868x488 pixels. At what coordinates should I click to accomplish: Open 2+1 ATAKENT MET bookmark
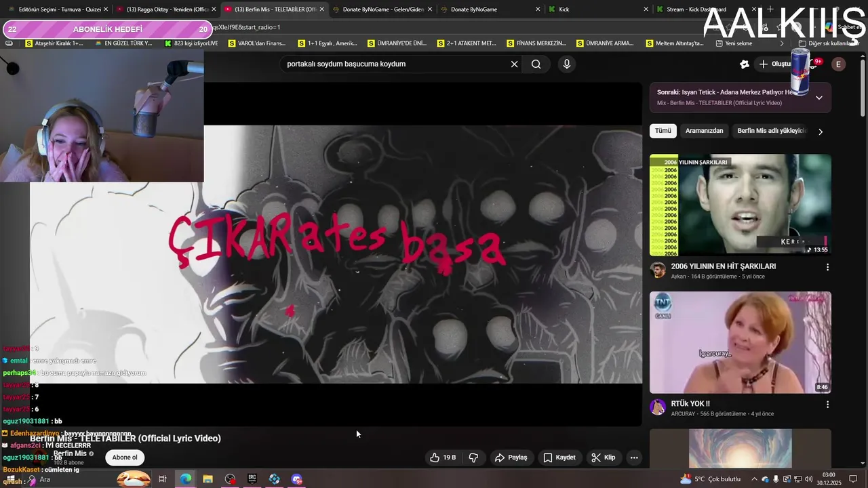click(467, 43)
